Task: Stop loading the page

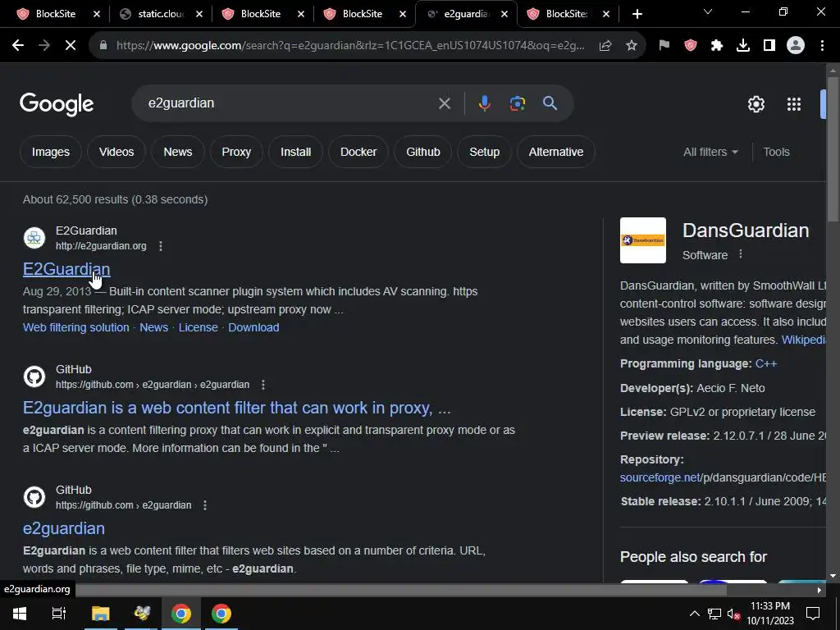Action: pos(71,46)
